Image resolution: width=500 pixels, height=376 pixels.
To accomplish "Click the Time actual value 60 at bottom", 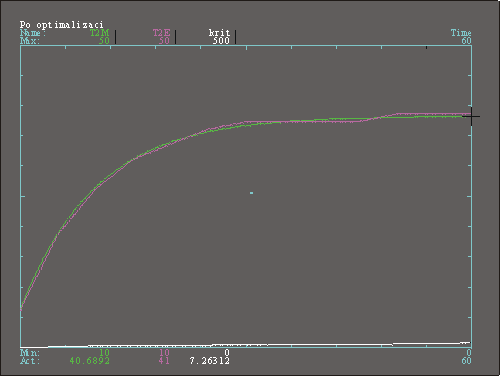I will tap(466, 361).
